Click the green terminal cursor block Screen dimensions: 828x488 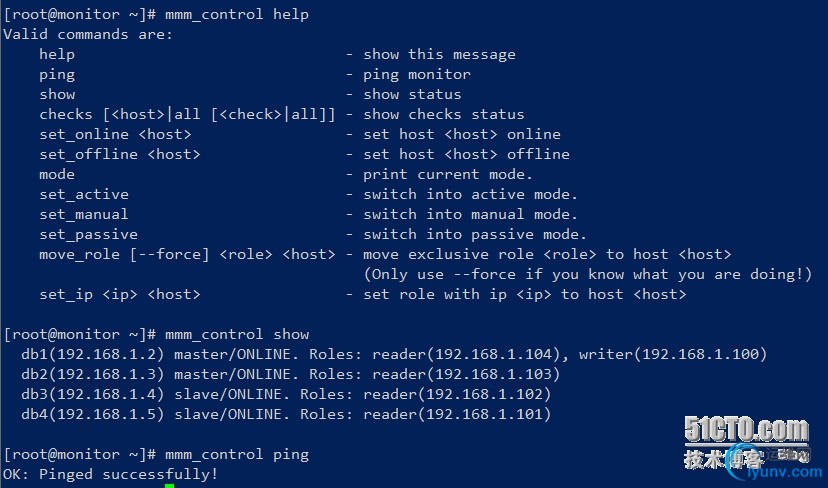(169, 485)
